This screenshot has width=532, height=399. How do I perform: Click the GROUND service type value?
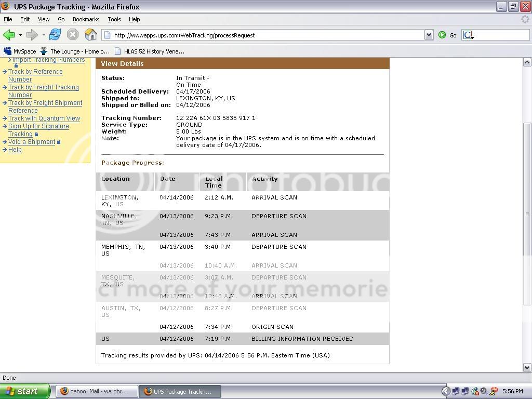189,125
